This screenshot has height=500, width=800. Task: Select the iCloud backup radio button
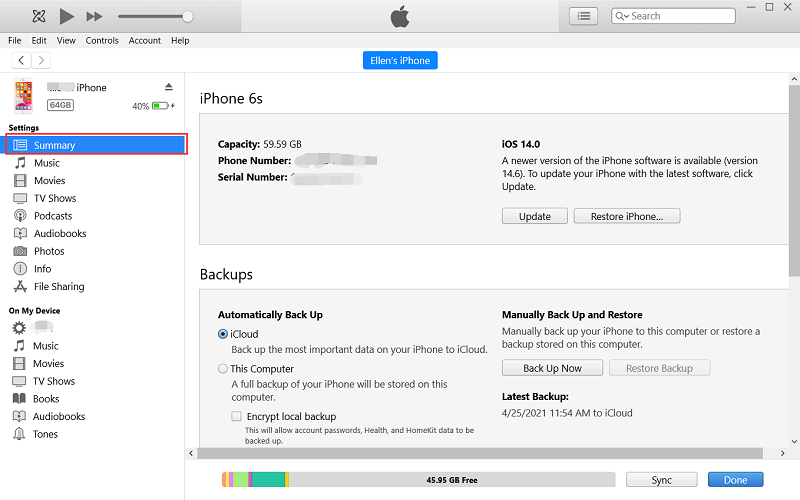[223, 334]
